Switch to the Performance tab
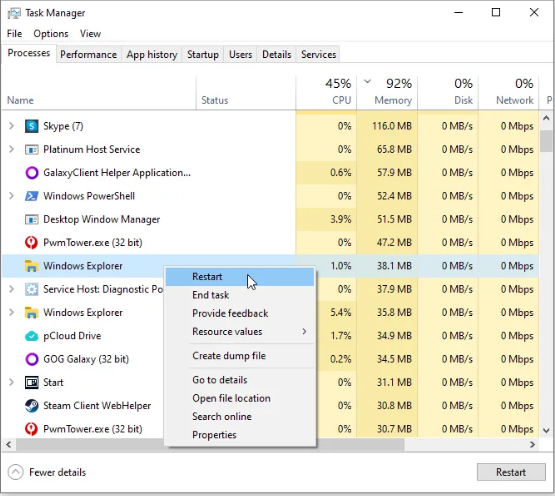Image resolution: width=555 pixels, height=496 pixels. 88,55
